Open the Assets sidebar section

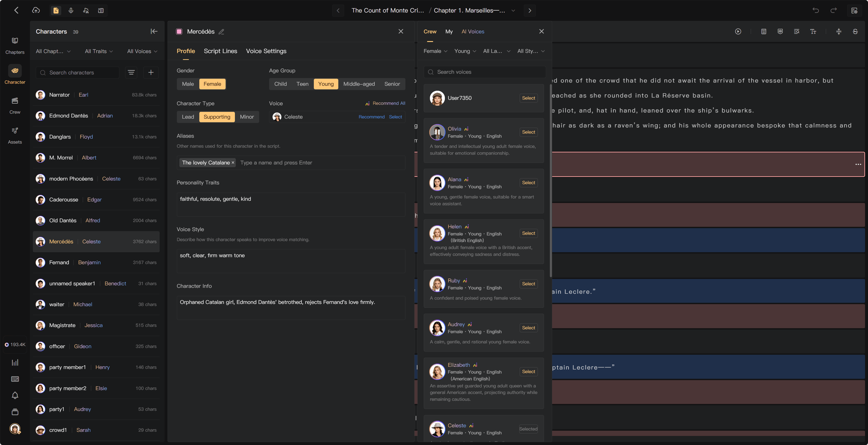click(x=15, y=135)
